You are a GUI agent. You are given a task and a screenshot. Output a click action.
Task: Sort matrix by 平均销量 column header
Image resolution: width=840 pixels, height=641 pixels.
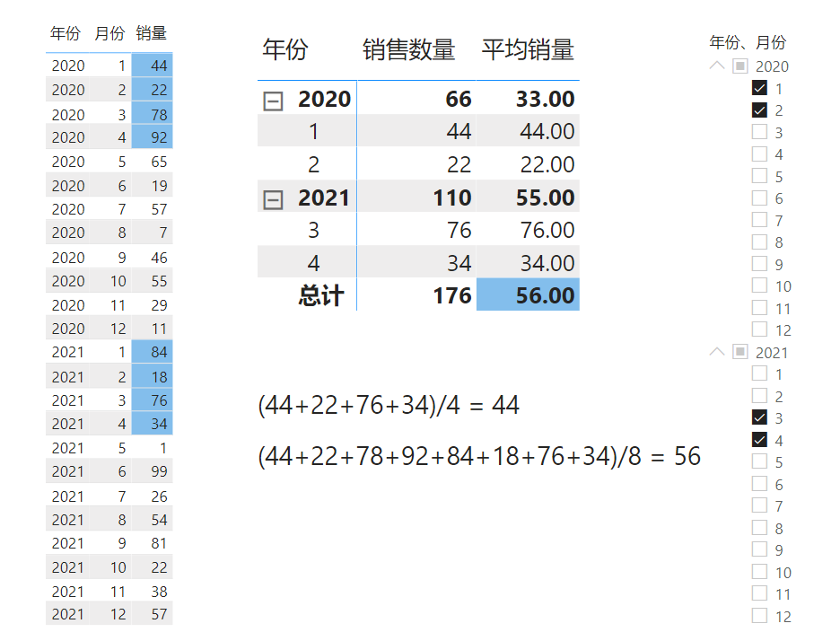click(528, 49)
